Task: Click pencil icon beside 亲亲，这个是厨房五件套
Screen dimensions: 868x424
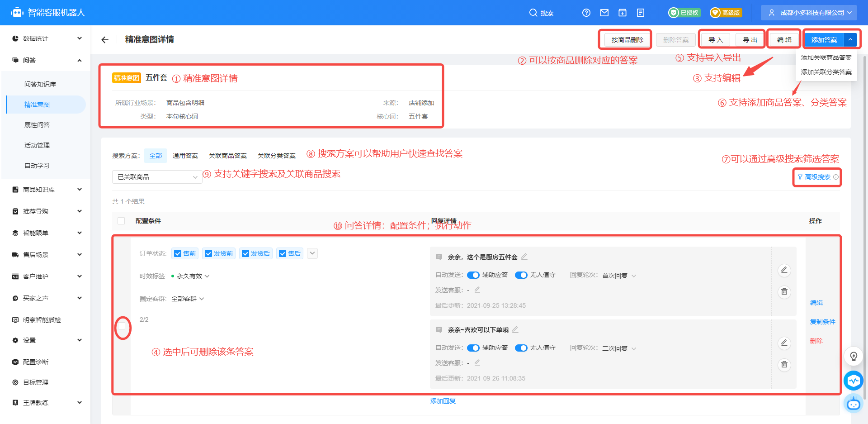Action: tap(524, 257)
